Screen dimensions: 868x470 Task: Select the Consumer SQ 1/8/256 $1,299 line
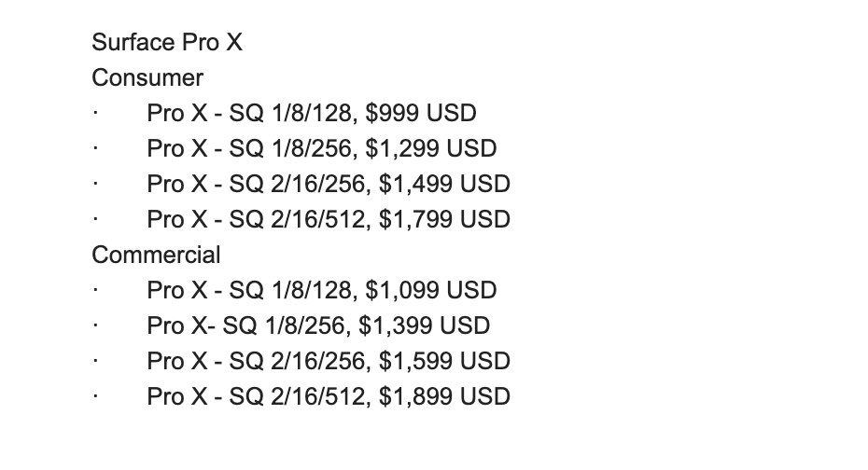(x=322, y=149)
